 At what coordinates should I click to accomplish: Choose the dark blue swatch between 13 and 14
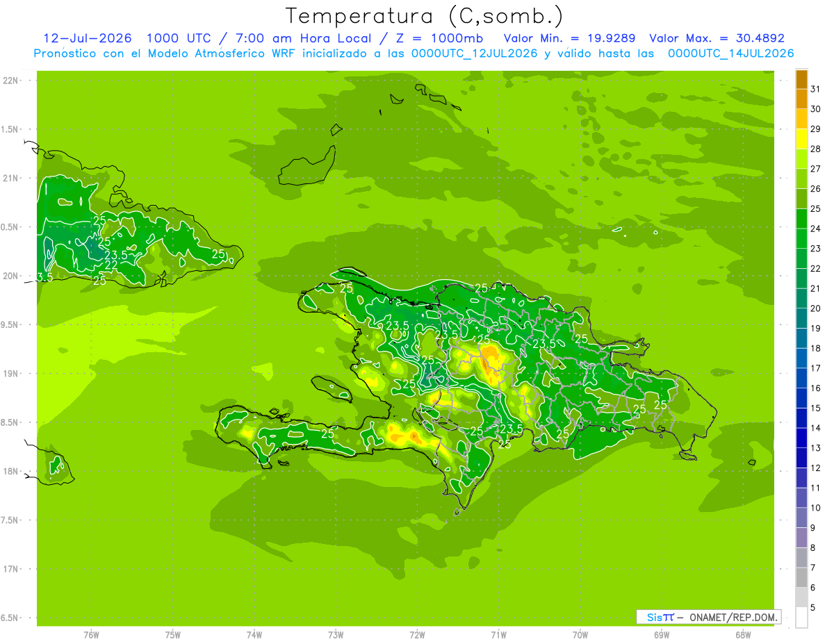tap(801, 438)
